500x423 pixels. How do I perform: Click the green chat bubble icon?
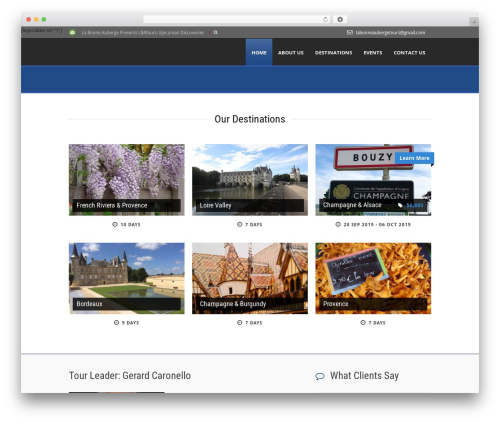pyautogui.click(x=72, y=32)
